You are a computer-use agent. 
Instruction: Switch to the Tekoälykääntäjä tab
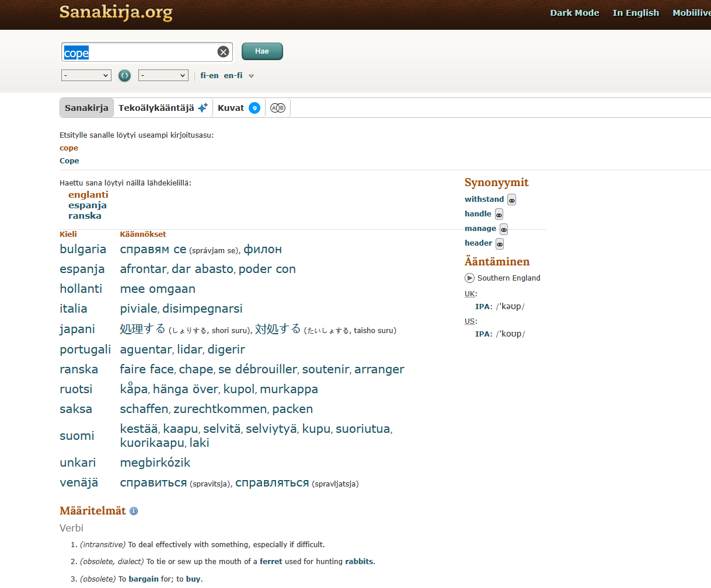pyautogui.click(x=163, y=108)
